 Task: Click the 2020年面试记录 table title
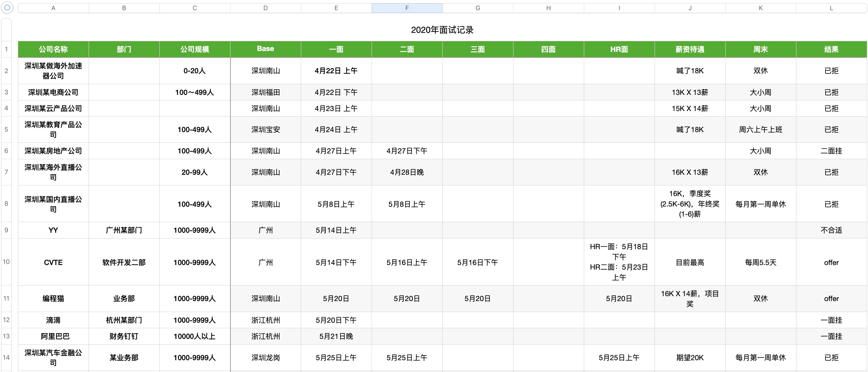(442, 30)
